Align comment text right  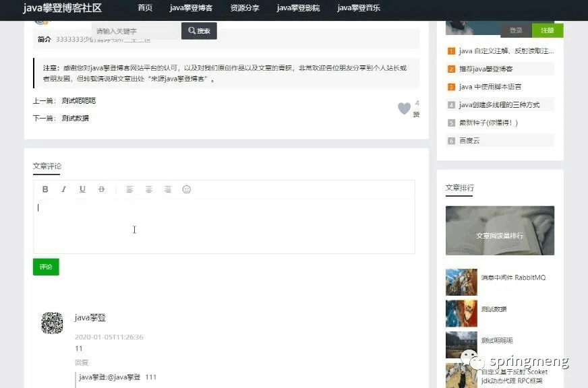pyautogui.click(x=167, y=189)
